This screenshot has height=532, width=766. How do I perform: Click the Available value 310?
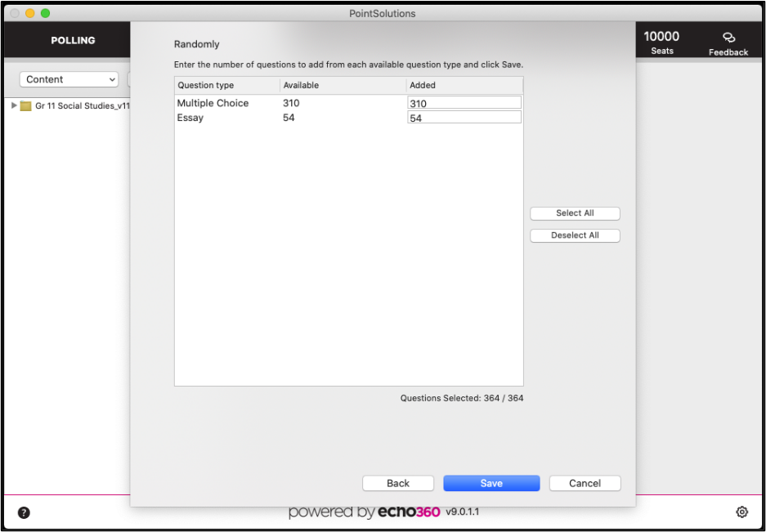click(291, 103)
